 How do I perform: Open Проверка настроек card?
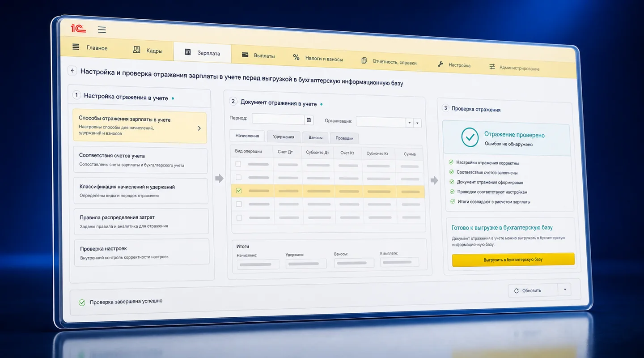coord(141,252)
